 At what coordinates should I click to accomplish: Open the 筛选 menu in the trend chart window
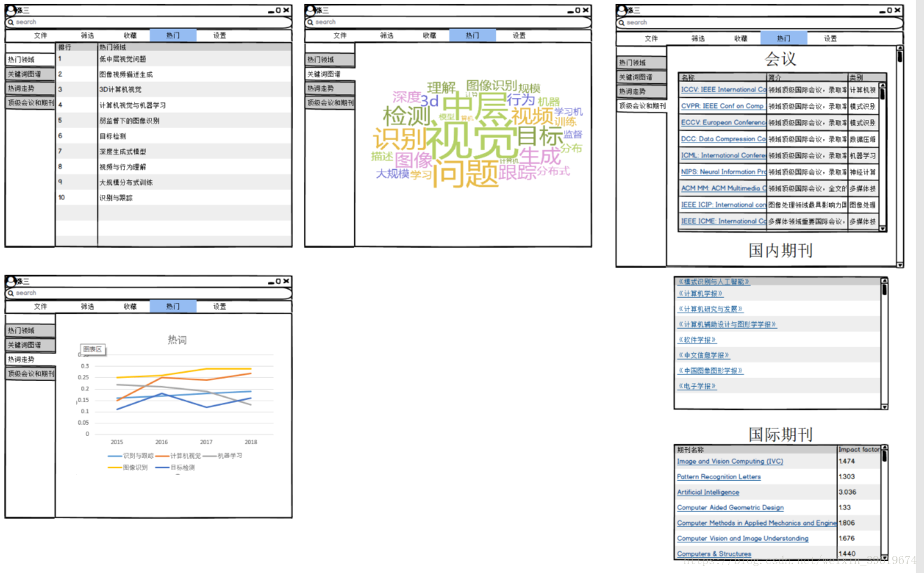(x=87, y=306)
